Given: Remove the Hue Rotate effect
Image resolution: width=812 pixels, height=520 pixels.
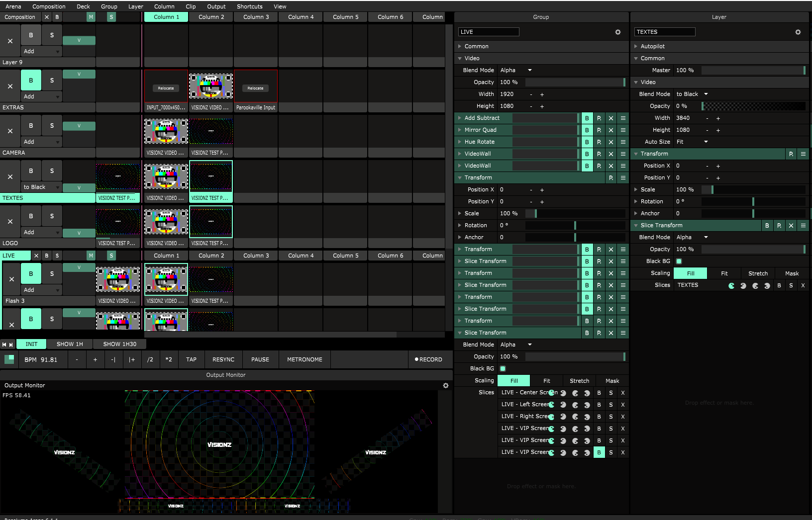Looking at the screenshot, I should tap(611, 142).
